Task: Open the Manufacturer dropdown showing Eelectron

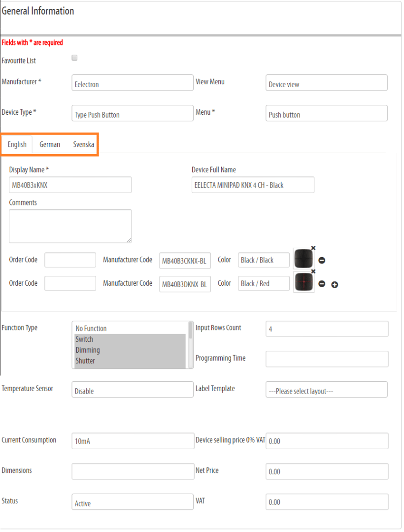Action: 133,83
